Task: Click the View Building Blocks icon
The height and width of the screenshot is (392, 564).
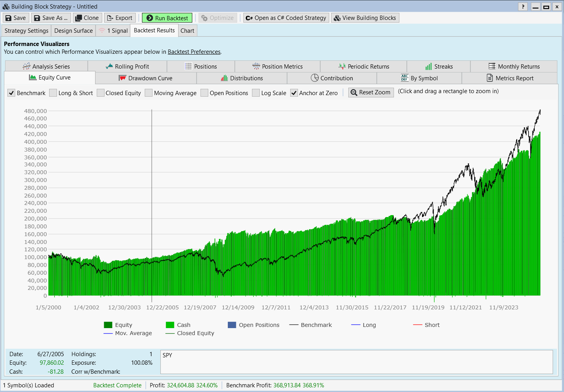Action: click(337, 18)
